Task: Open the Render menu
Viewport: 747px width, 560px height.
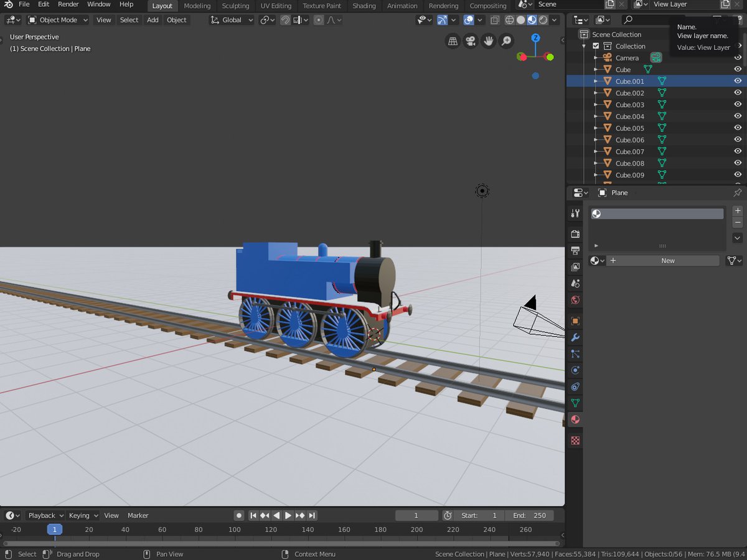Action: click(68, 4)
